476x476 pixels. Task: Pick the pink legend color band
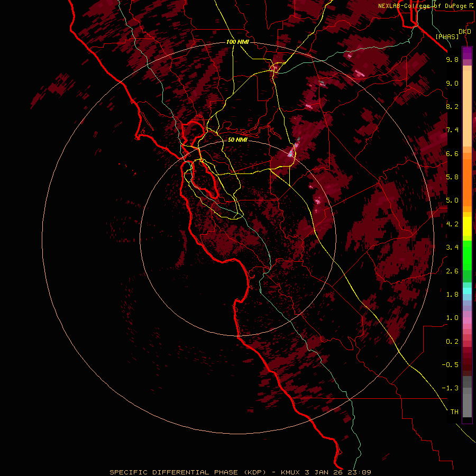(467, 321)
